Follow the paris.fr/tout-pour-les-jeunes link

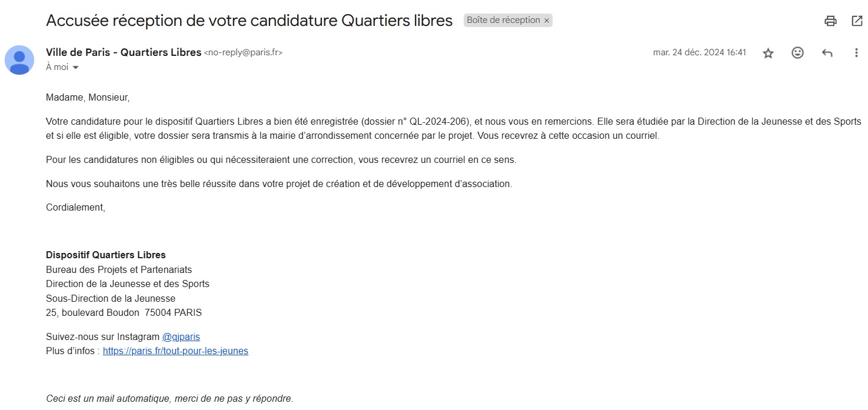tap(175, 351)
